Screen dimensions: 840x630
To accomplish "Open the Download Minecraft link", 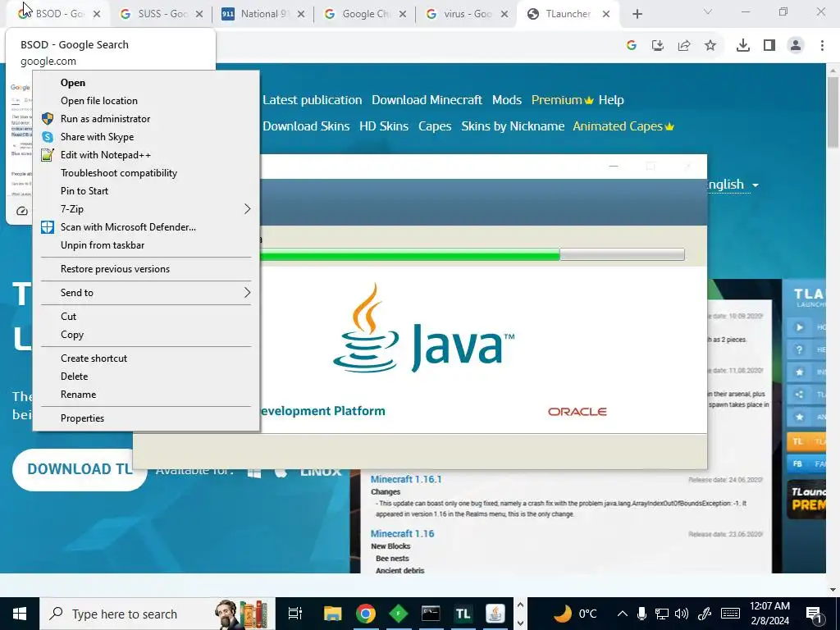I will [427, 100].
